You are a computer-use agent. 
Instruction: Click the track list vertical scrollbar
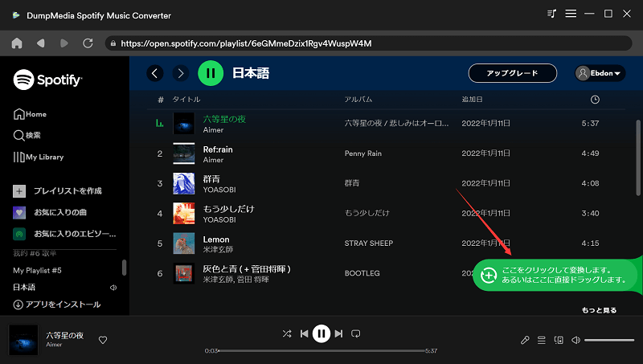(638, 157)
